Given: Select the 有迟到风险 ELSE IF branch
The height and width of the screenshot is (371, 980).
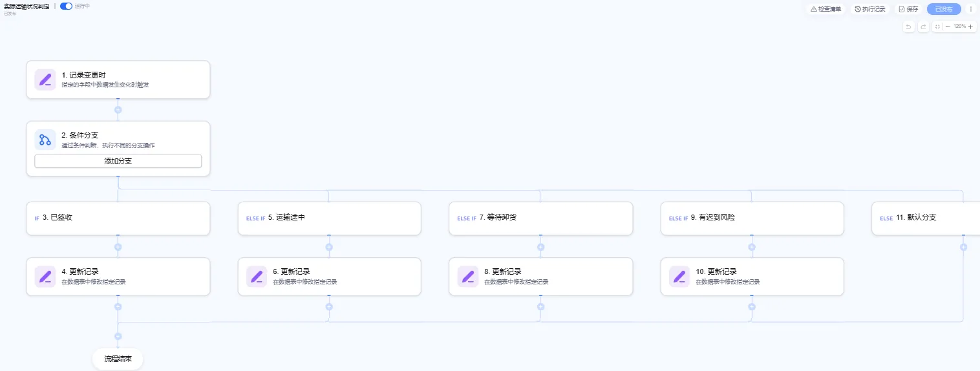Looking at the screenshot, I should click(752, 218).
